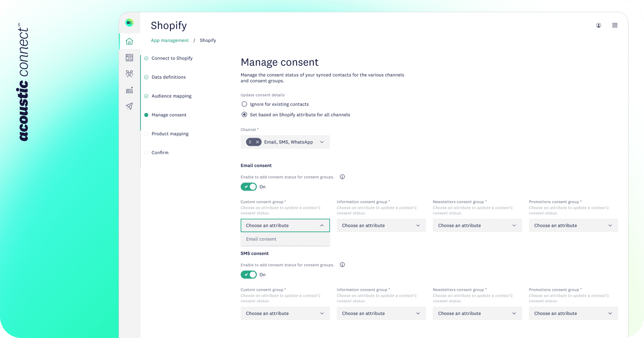Image resolution: width=644 pixels, height=338 pixels.
Task: Expand the Channel dropdown
Action: coord(322,142)
